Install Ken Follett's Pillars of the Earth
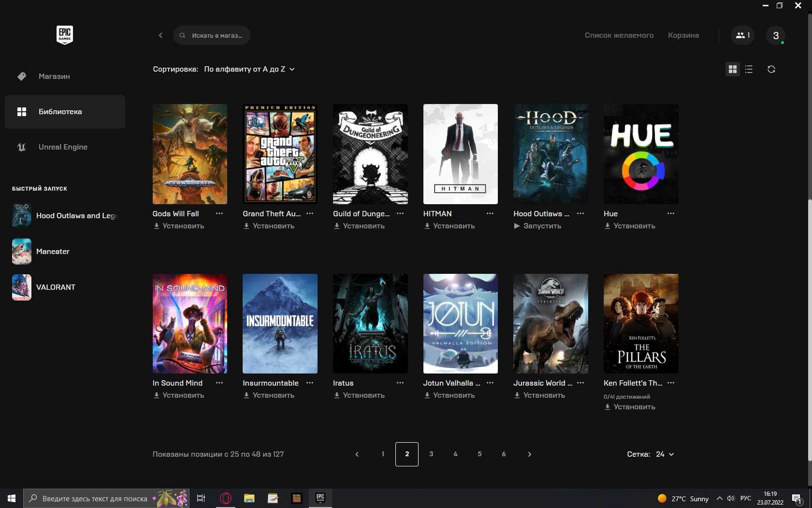812x508 pixels. 630,407
